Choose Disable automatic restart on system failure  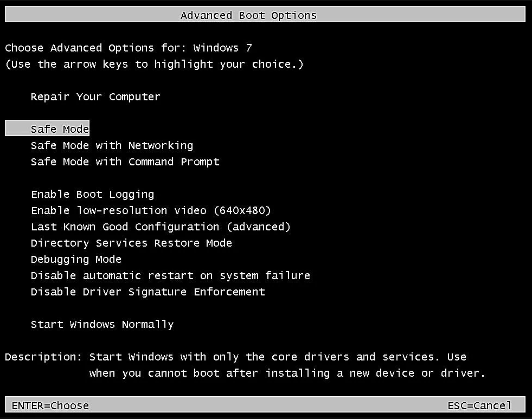pos(170,275)
